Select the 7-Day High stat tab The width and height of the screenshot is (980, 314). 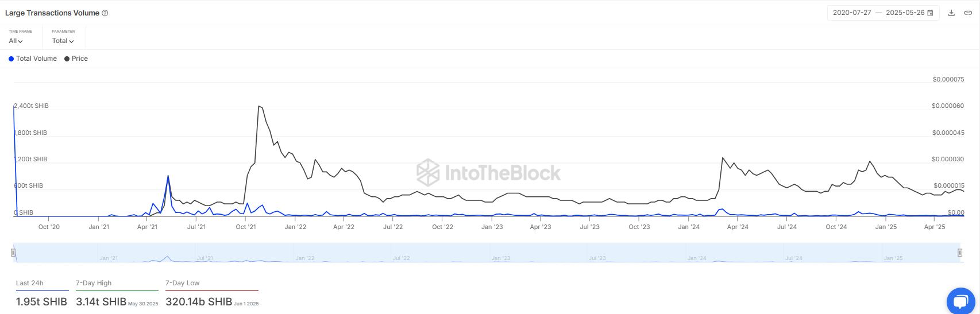[94, 283]
